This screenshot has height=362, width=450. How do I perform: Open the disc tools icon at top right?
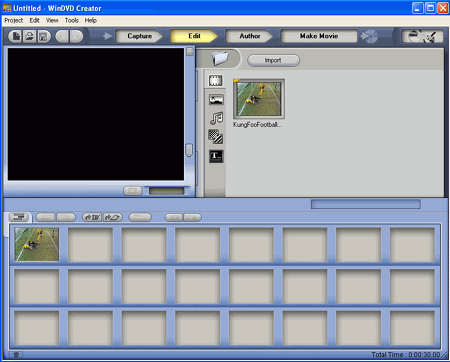tap(422, 36)
